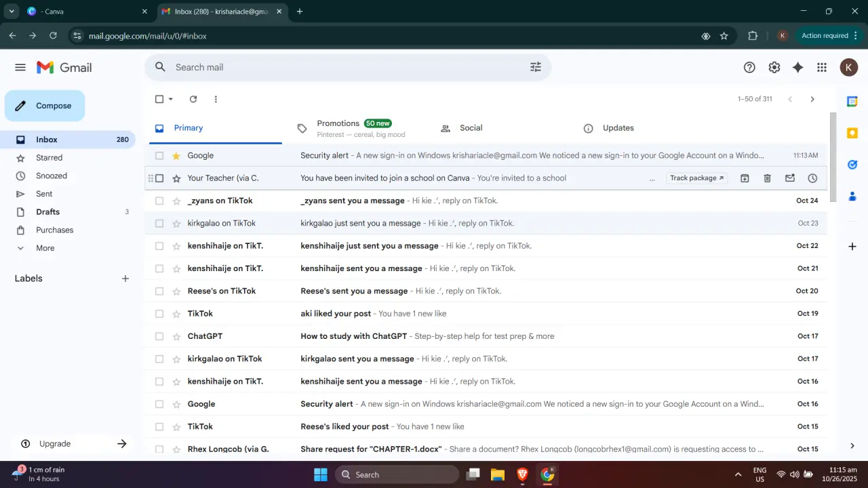
Task: Check the ChatGPT email box
Action: 159,336
